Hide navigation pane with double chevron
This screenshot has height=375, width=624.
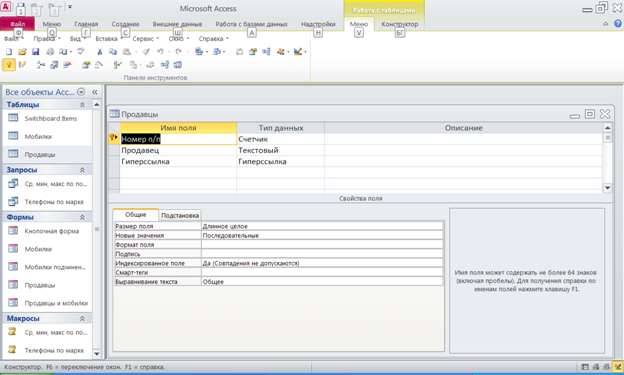tap(95, 92)
